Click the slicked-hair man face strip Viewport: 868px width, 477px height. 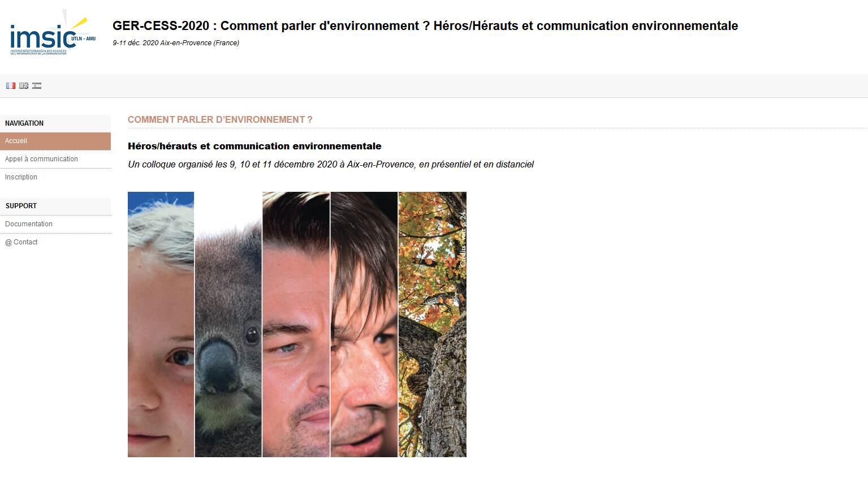pos(296,324)
